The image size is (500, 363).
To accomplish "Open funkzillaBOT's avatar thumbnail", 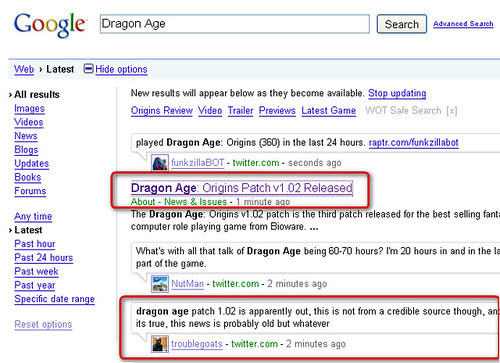I will point(160,163).
